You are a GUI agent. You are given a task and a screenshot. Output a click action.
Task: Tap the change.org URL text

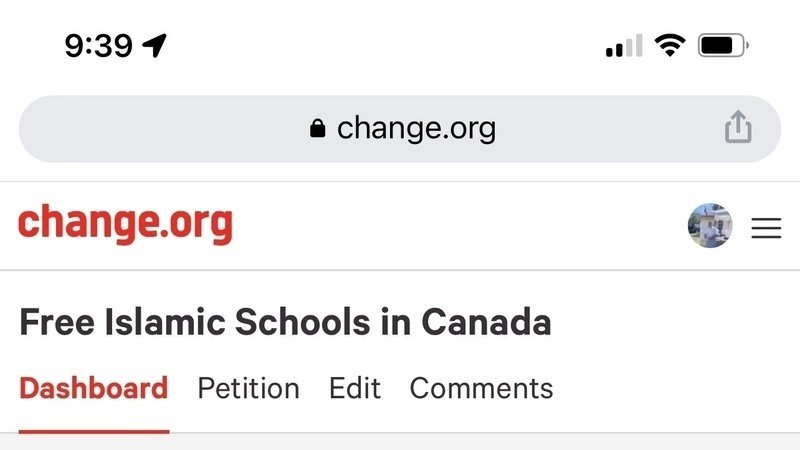coord(416,128)
